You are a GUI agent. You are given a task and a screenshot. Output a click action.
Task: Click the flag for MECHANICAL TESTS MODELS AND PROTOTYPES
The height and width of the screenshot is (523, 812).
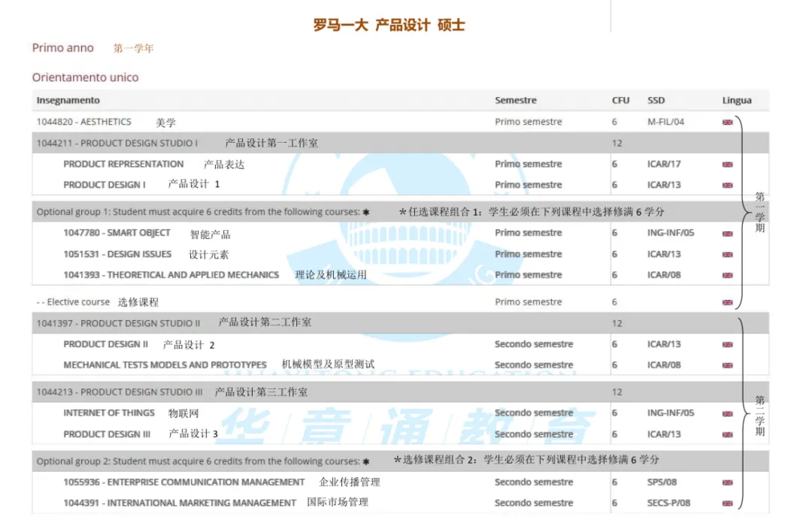click(x=727, y=365)
